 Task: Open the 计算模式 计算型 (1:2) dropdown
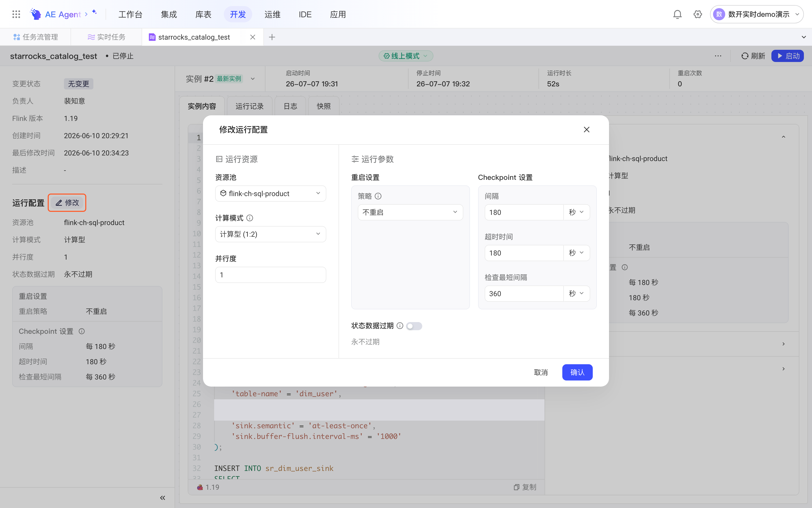tap(270, 234)
